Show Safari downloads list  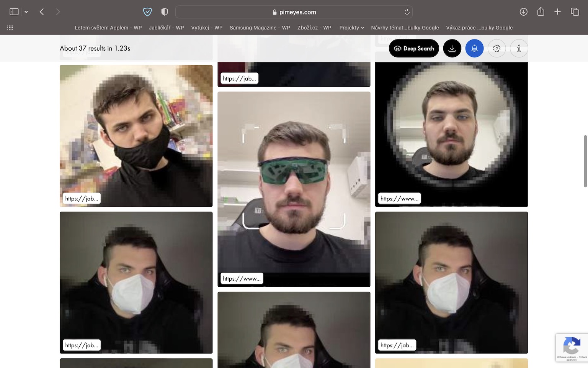click(523, 12)
